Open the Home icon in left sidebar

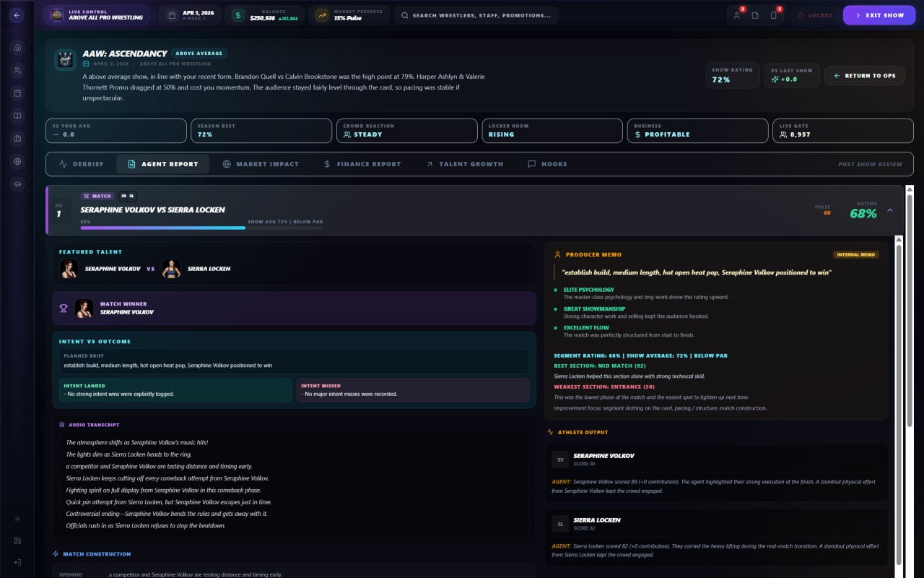pos(17,48)
